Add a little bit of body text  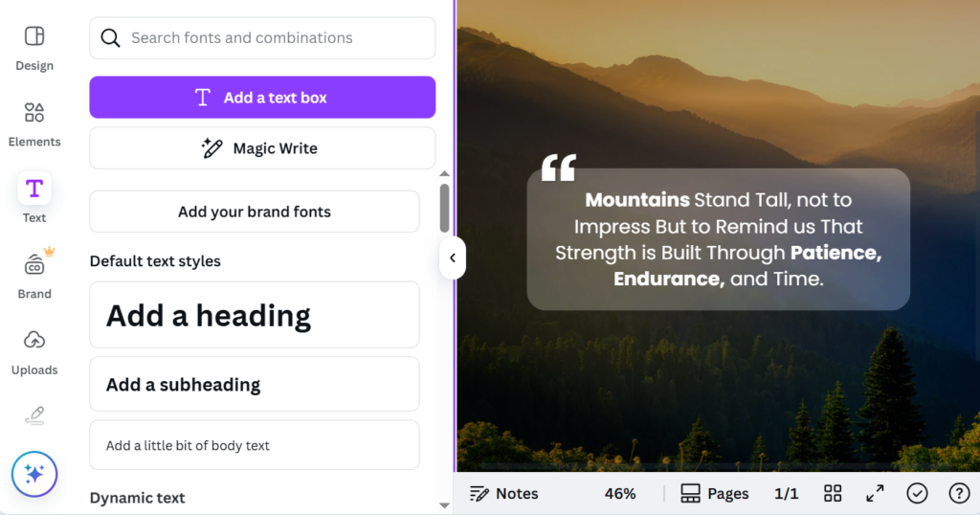click(255, 445)
